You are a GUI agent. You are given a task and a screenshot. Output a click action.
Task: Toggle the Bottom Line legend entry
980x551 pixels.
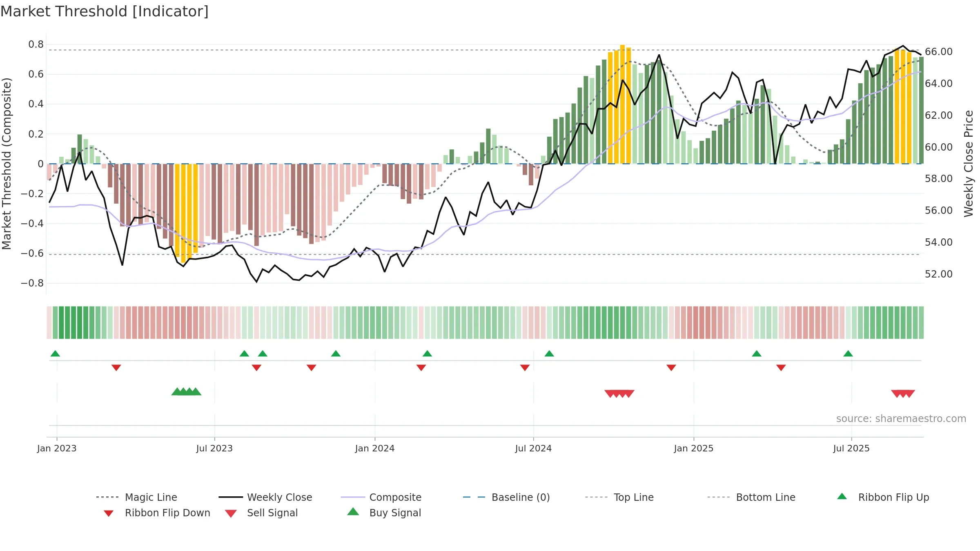pyautogui.click(x=751, y=497)
